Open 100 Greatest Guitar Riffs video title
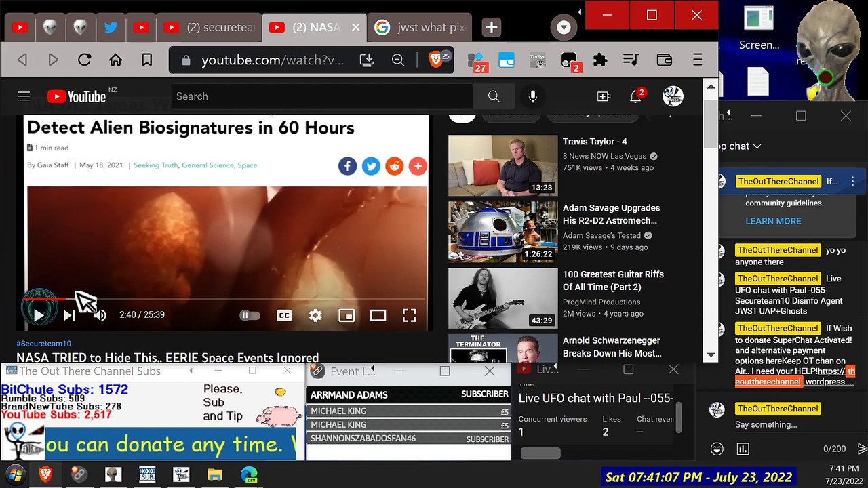 point(613,281)
